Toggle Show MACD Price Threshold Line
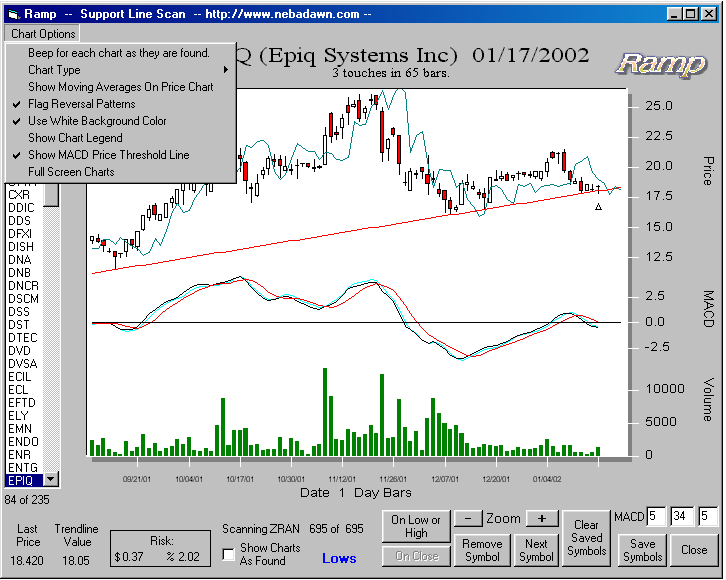Image resolution: width=726 pixels, height=580 pixels. [120, 155]
